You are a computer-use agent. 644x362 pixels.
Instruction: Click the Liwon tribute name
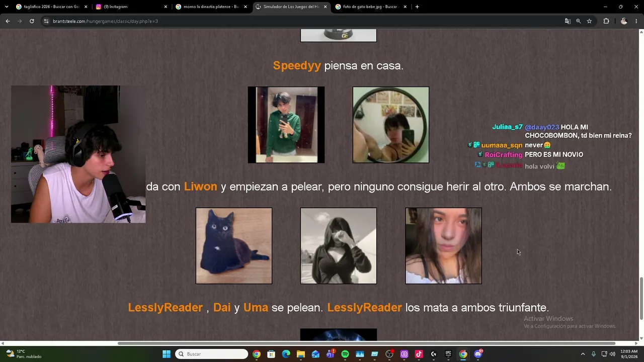pyautogui.click(x=200, y=187)
